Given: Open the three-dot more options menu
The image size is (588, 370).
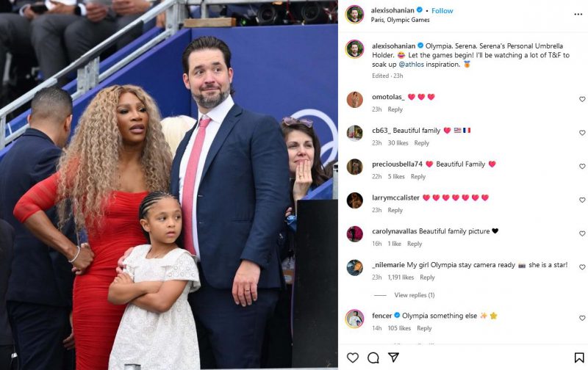Looking at the screenshot, I should (x=578, y=14).
